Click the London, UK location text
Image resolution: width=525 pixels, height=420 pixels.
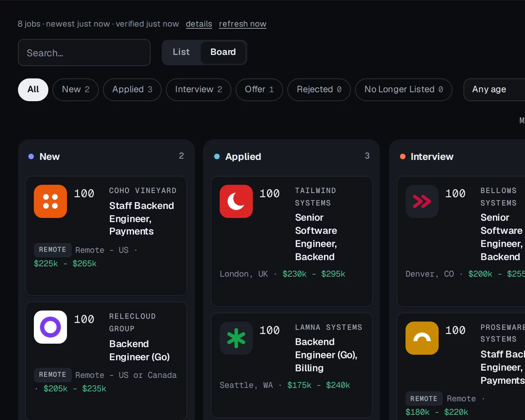click(x=244, y=274)
